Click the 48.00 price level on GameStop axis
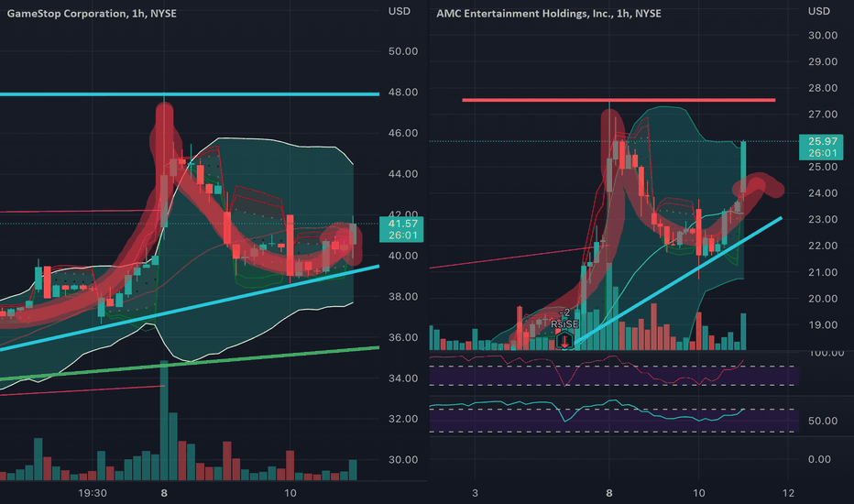Viewport: 854px width, 504px height. point(403,92)
